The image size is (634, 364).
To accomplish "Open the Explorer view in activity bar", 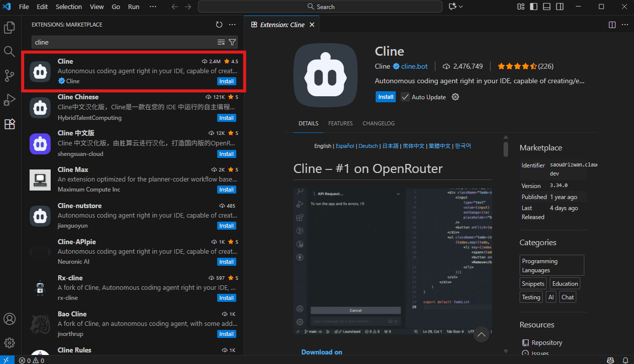I will pos(10,28).
